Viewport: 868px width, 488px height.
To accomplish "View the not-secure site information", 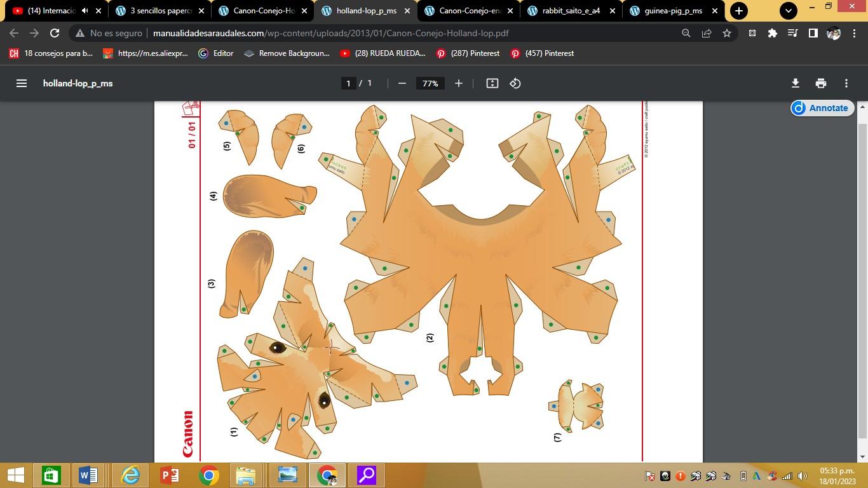I will click(109, 33).
